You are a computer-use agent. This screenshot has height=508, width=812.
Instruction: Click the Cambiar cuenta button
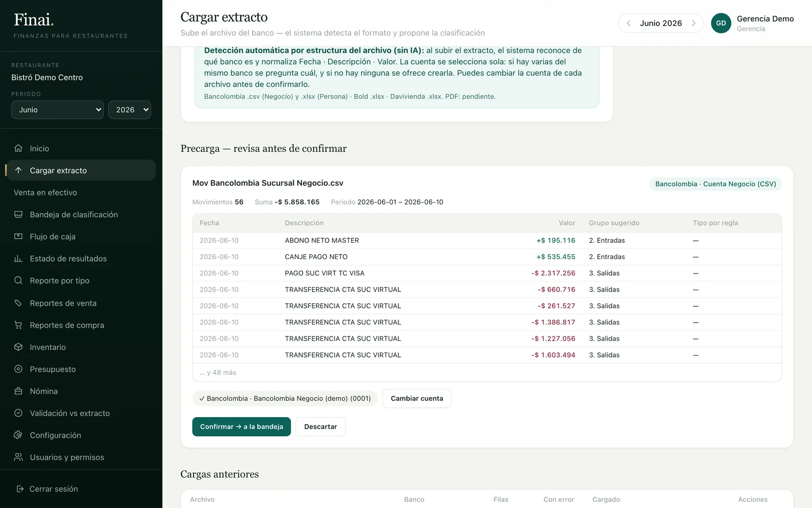click(x=417, y=398)
